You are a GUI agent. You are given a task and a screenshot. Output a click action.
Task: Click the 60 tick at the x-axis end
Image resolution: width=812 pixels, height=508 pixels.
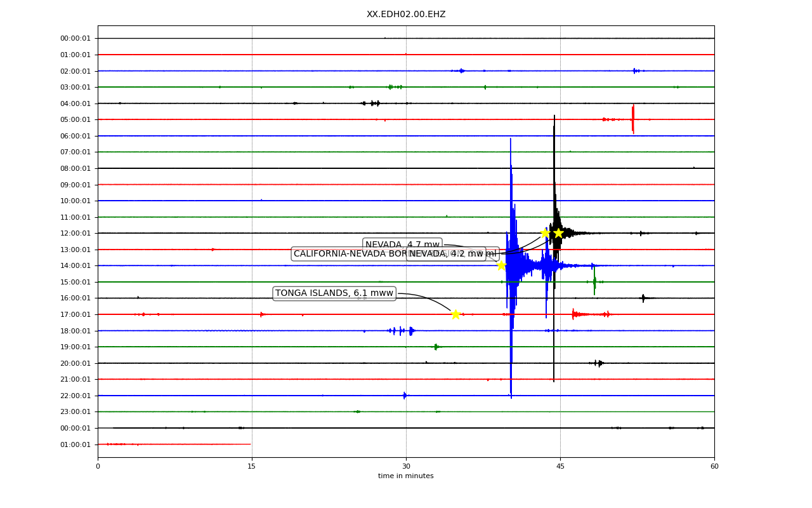coord(714,467)
